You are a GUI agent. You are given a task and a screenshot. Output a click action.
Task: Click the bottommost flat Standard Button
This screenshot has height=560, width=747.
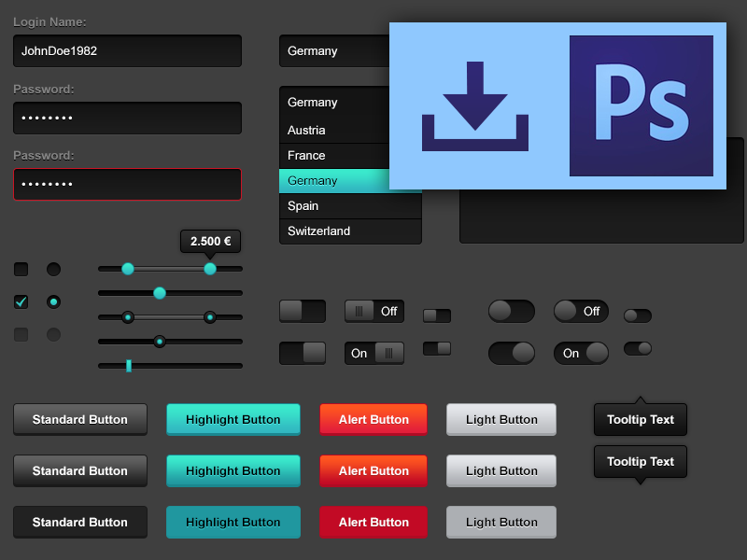(x=80, y=523)
